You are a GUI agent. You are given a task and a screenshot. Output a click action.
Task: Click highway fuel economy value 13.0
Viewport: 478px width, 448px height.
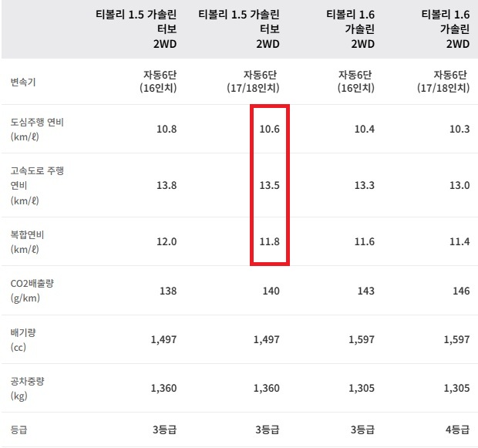(x=459, y=185)
